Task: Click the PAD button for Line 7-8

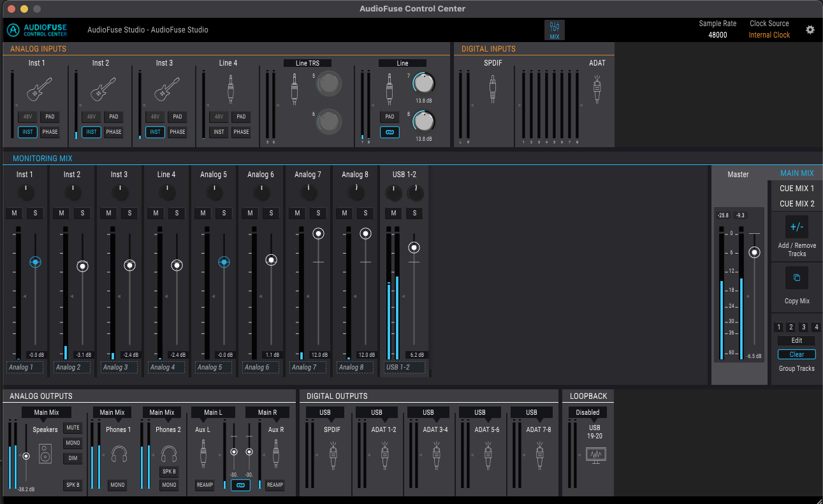Action: coord(390,117)
